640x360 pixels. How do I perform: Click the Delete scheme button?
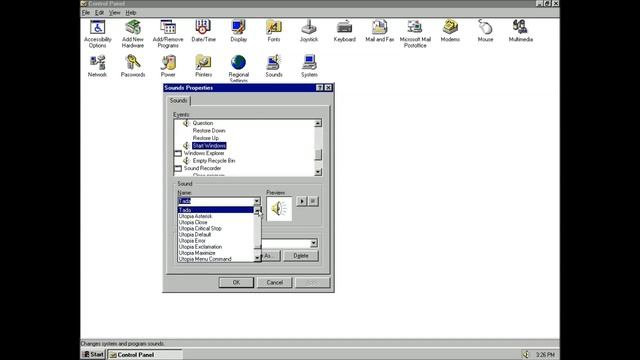point(301,256)
